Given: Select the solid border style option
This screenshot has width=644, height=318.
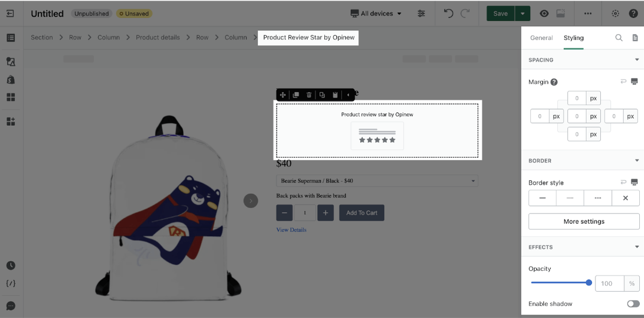Looking at the screenshot, I should click(x=543, y=198).
